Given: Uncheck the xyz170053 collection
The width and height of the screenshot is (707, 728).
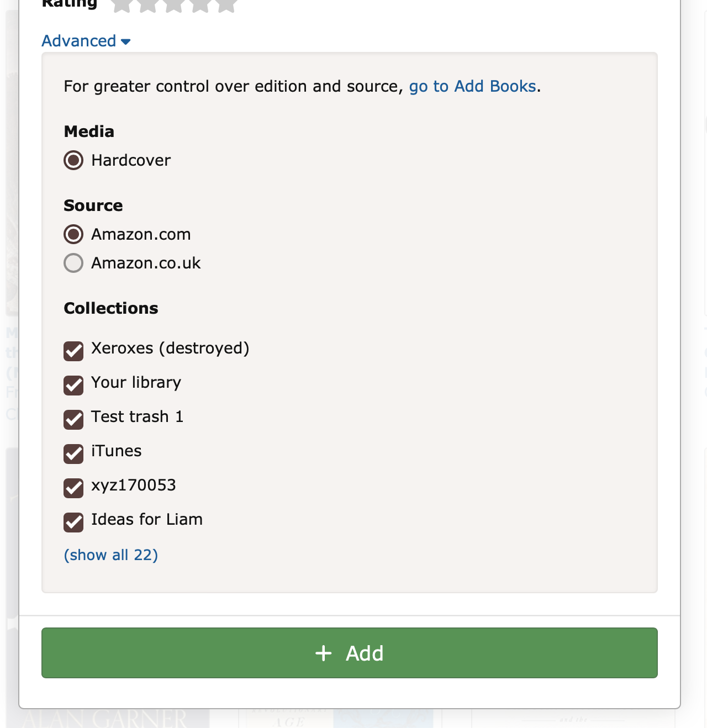Looking at the screenshot, I should [73, 488].
